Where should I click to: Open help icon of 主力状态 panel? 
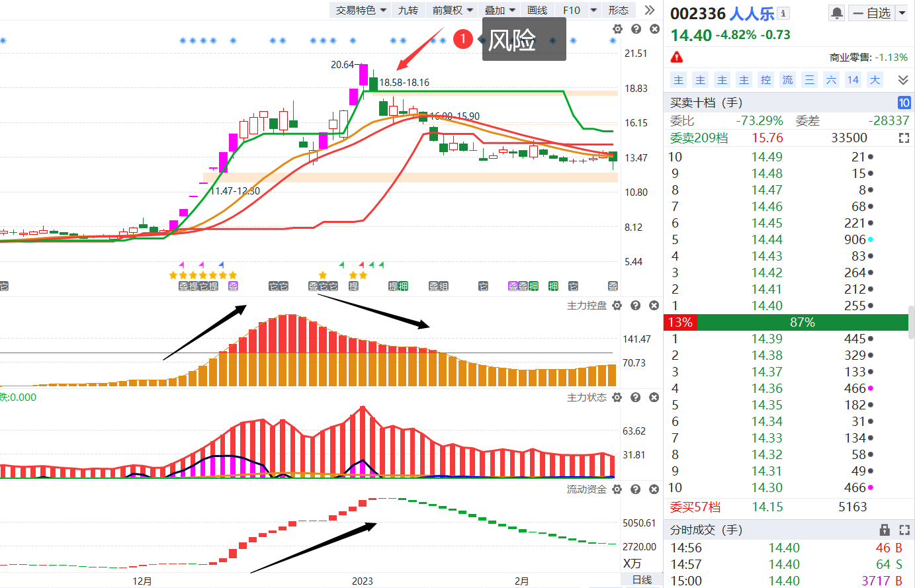pos(636,398)
